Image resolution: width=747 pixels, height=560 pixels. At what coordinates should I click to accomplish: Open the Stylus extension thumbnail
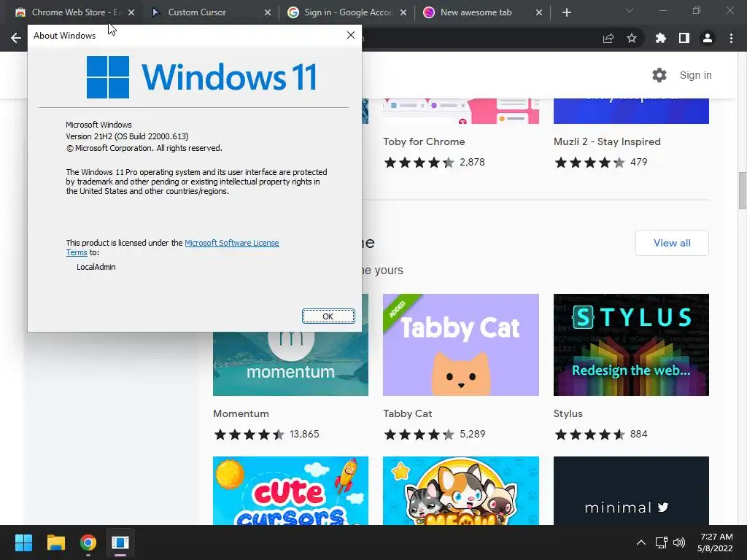[631, 345]
